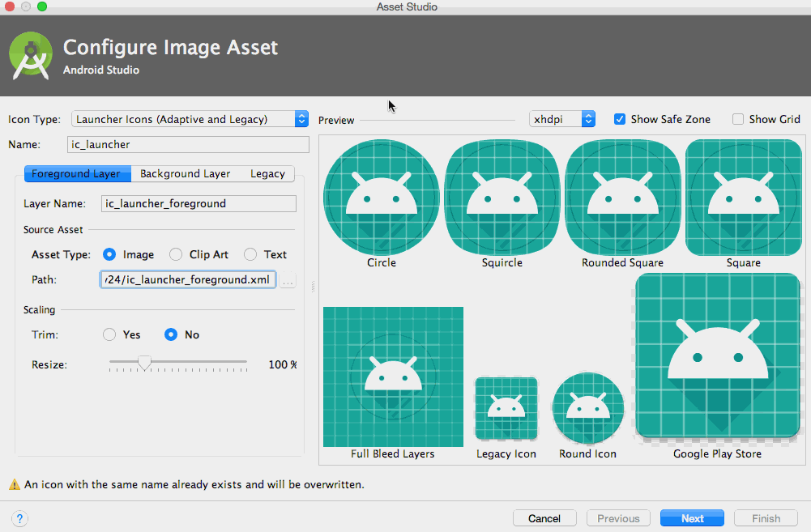Image resolution: width=811 pixels, height=532 pixels.
Task: Select the Circle icon preview
Action: (x=382, y=197)
